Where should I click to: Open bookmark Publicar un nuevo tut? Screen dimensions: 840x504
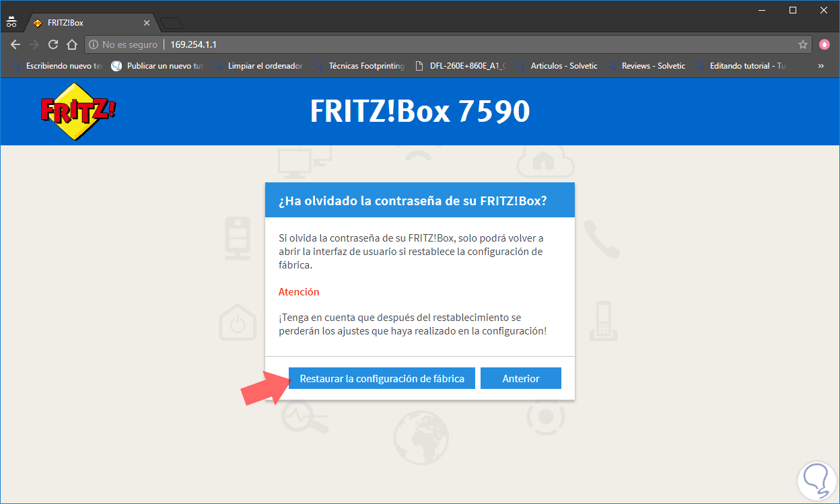[x=157, y=66]
